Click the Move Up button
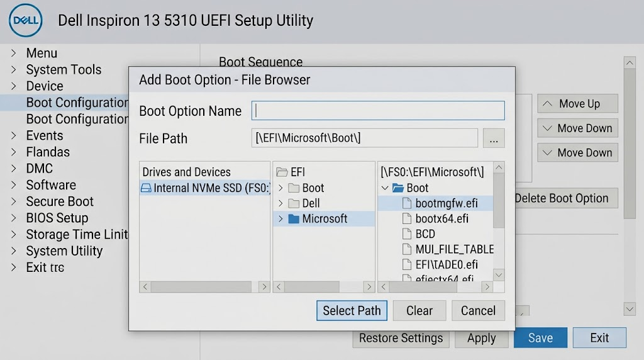Screen dimensions: 644x360 coord(577,104)
